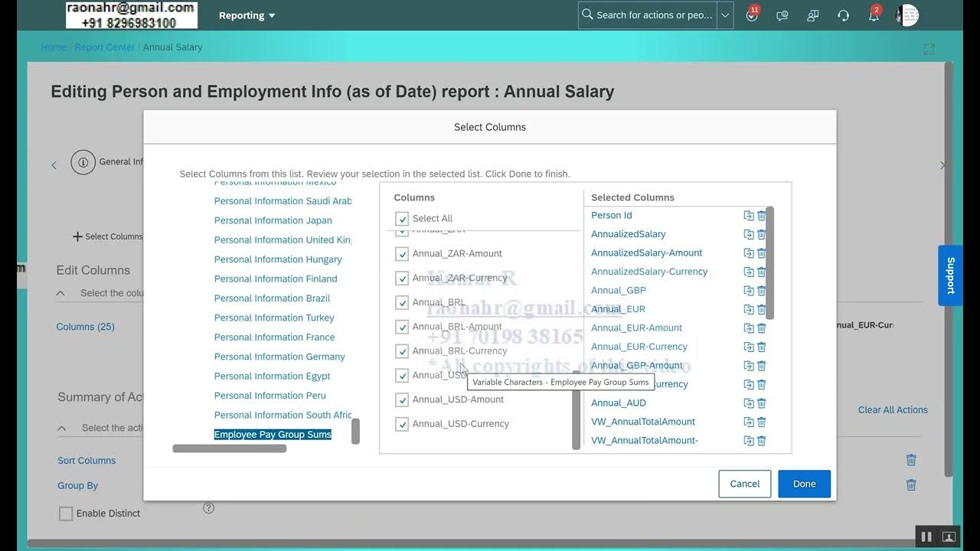
Task: Delete AnnualizedSalary from selected columns
Action: [x=762, y=234]
